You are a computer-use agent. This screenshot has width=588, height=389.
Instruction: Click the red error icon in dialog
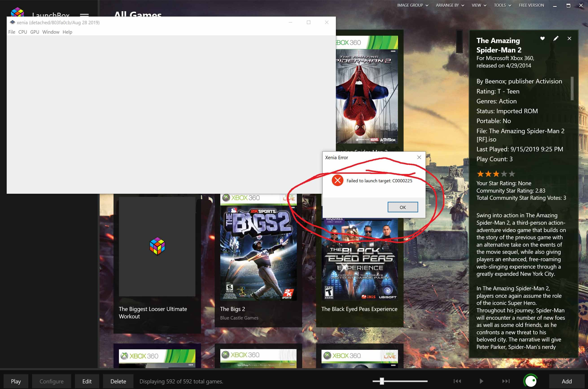[337, 180]
